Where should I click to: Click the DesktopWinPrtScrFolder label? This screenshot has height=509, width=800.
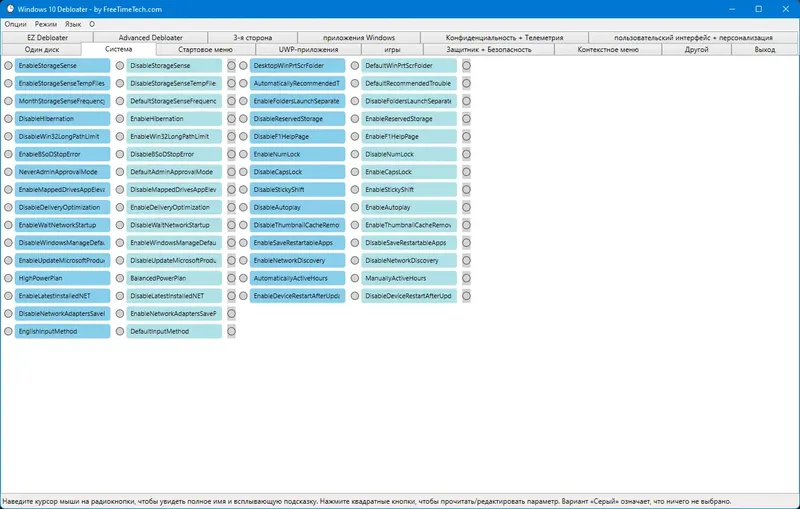(297, 66)
